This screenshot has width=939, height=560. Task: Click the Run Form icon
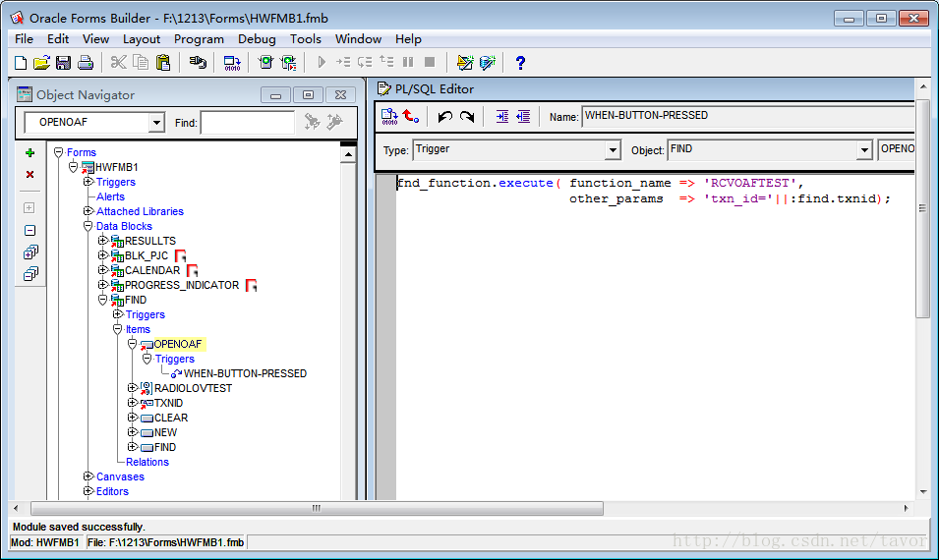(265, 62)
